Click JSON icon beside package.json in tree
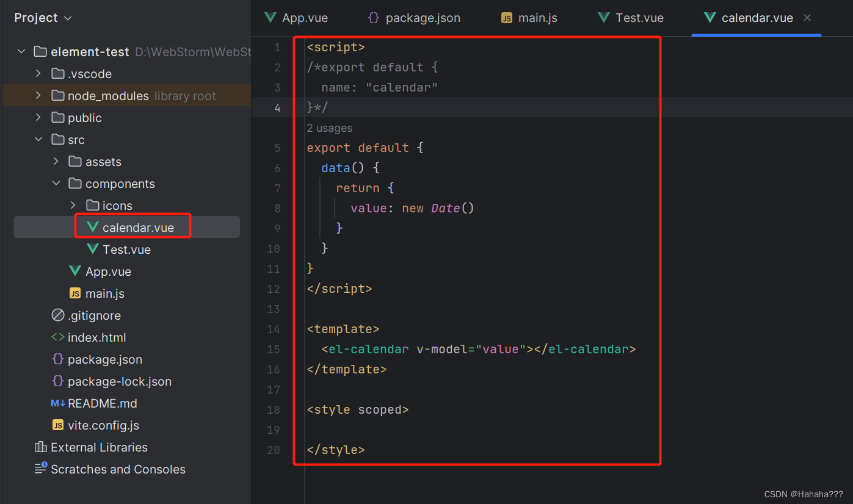The height and width of the screenshot is (504, 853). coord(58,359)
